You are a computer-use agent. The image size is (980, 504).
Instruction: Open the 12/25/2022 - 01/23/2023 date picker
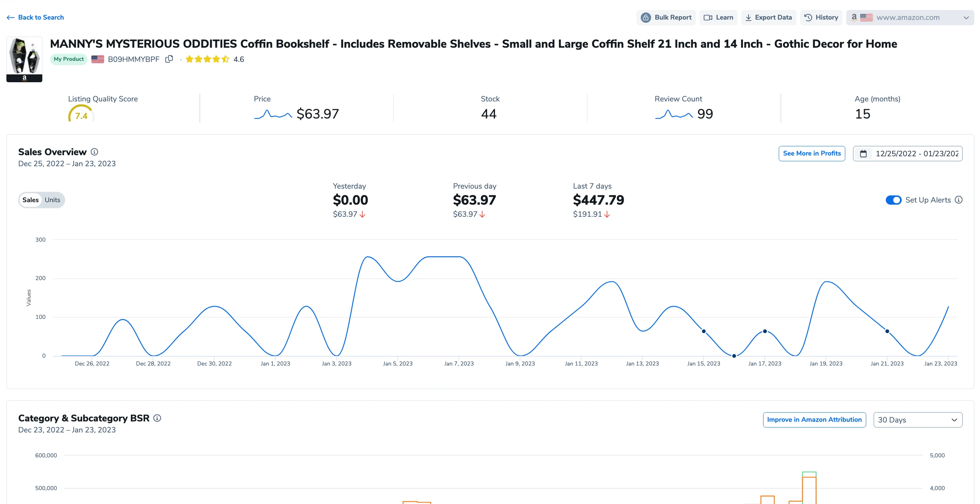click(x=916, y=153)
